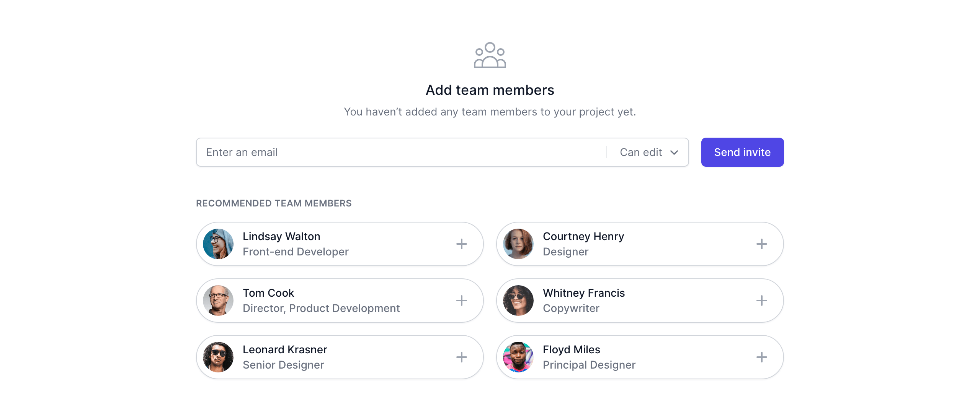Click Lindsay Walton's avatar photo
980x416 pixels.
(x=218, y=244)
